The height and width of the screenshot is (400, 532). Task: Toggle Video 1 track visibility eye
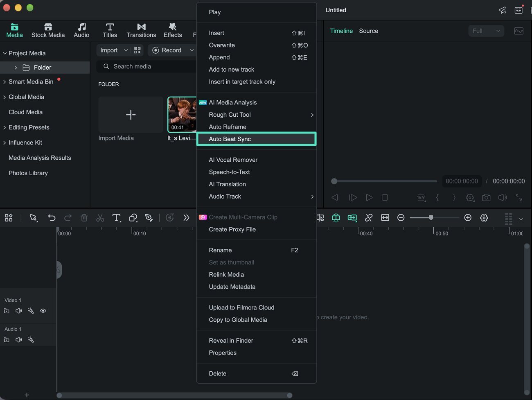pos(43,311)
